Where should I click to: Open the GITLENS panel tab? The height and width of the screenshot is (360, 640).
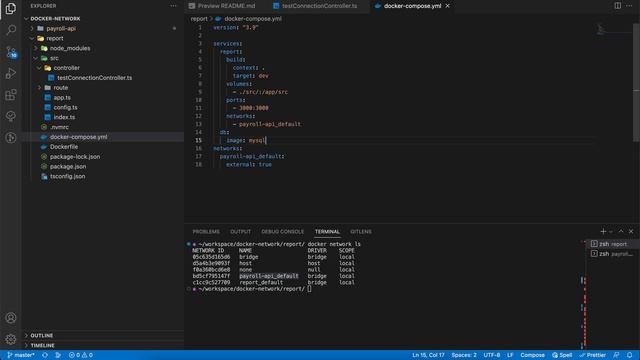pyautogui.click(x=361, y=231)
